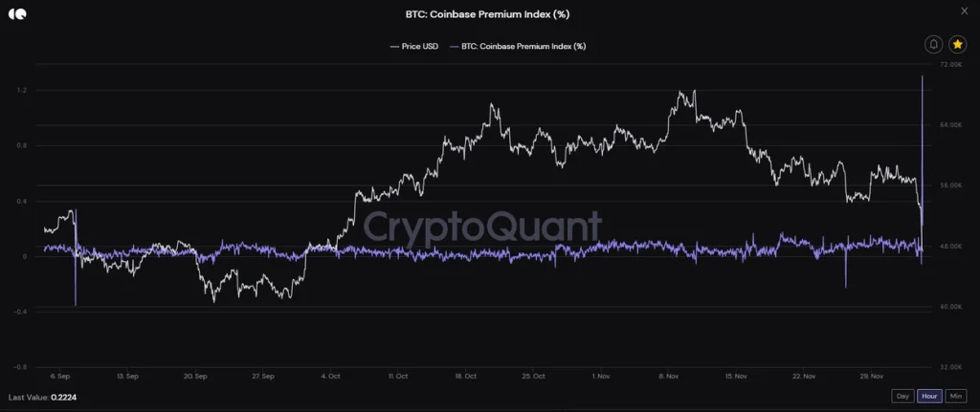Select the Hour interval
Viewport: 980px width, 412px height.
[928, 396]
